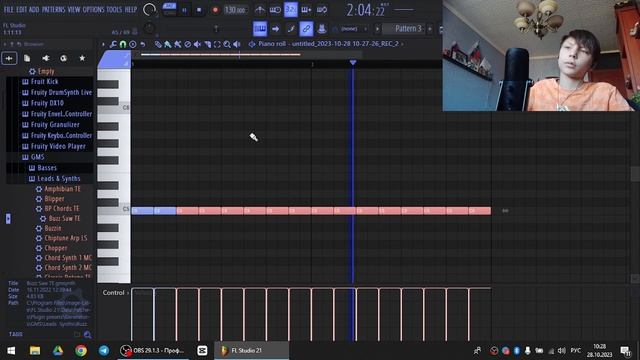
Task: Click the stamp-shaped toolbar icon
Action: [322, 29]
